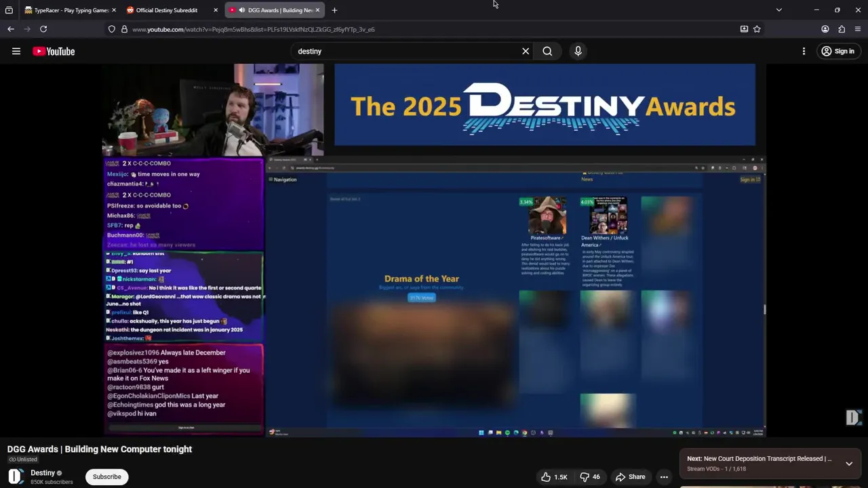Run the search with the magnifier button
This screenshot has width=868, height=488.
547,51
